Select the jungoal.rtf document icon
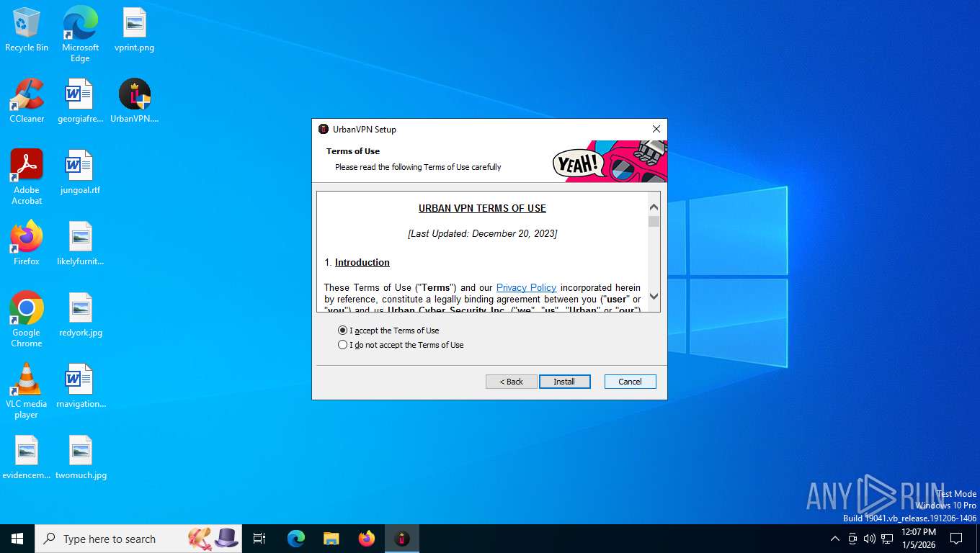The image size is (980, 553). click(x=80, y=172)
